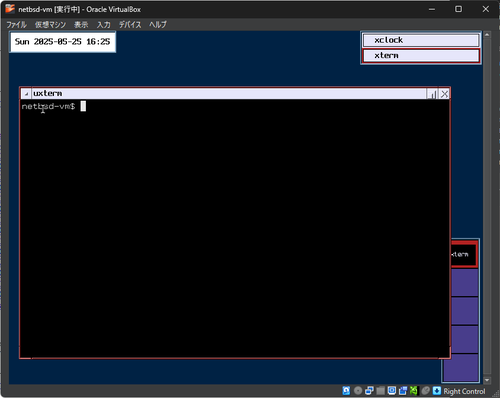Image resolution: width=500 pixels, height=398 pixels.
Task: Select xclock in the icon manager
Action: (x=421, y=40)
